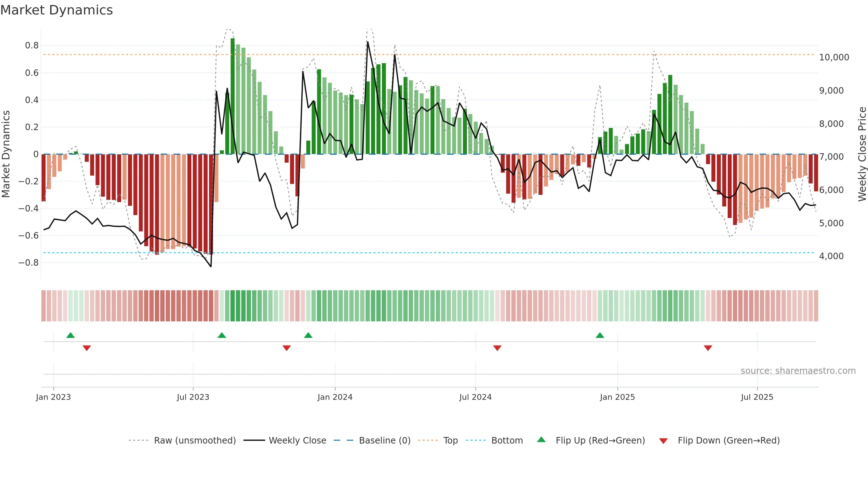Toggle the Top threshold legend entry
The height and width of the screenshot is (488, 868).
click(438, 440)
